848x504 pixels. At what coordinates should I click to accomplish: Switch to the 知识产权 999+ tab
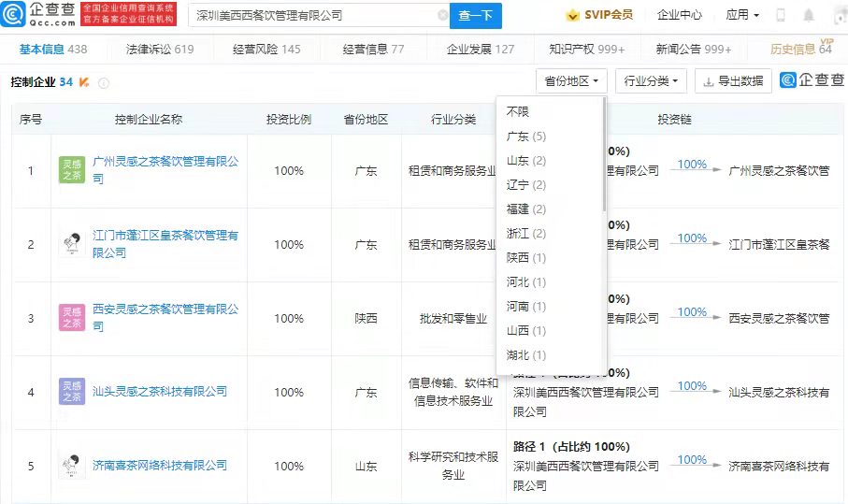[x=587, y=50]
